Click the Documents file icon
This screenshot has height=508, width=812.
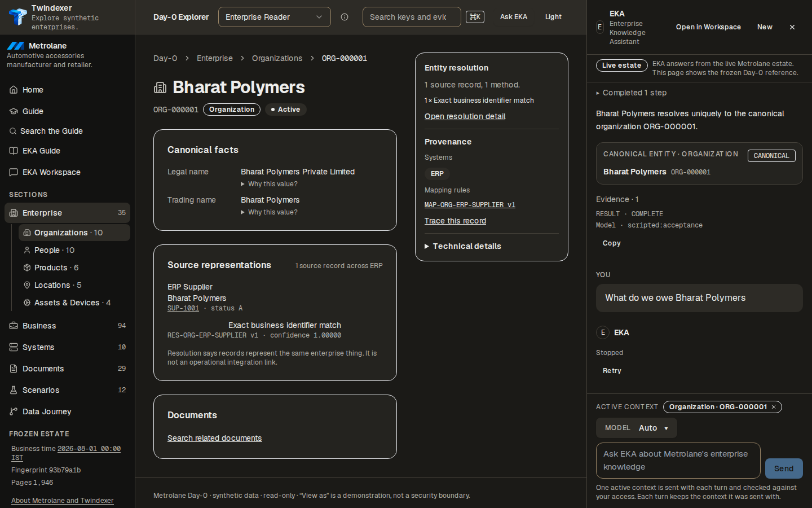(x=14, y=369)
